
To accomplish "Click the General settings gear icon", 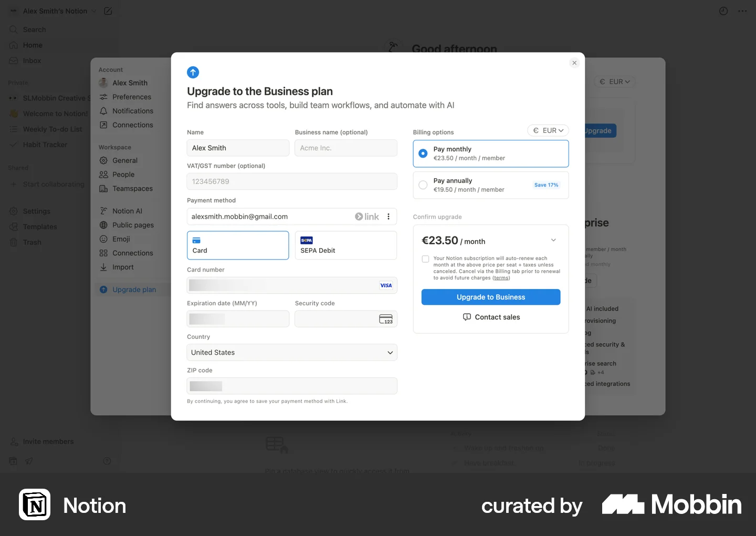I will tap(103, 160).
